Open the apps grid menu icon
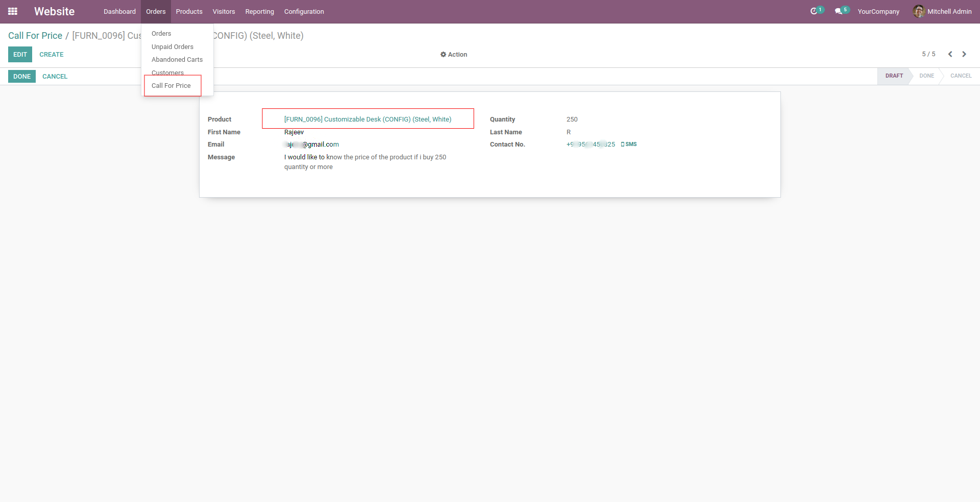 click(13, 11)
